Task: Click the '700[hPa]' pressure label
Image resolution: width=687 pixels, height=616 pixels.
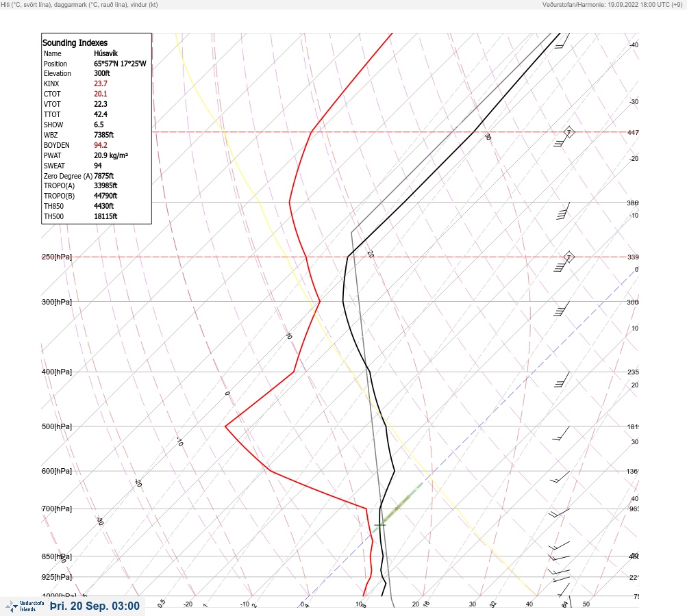Action: point(57,509)
